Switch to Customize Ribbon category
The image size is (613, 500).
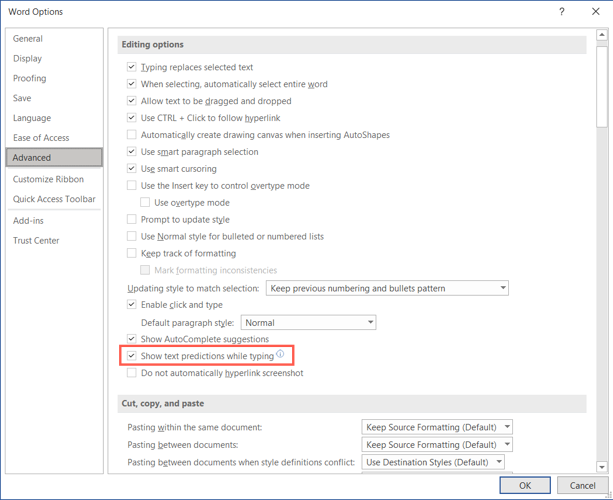[x=48, y=179]
